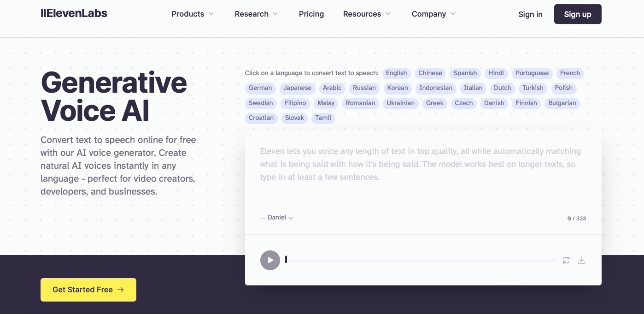
Task: Click Get Started Free button
Action: (x=88, y=290)
